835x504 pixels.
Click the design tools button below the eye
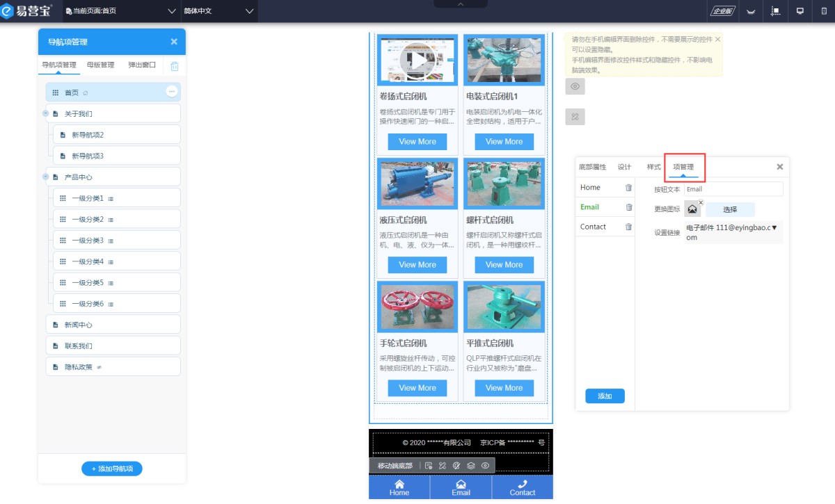click(575, 117)
